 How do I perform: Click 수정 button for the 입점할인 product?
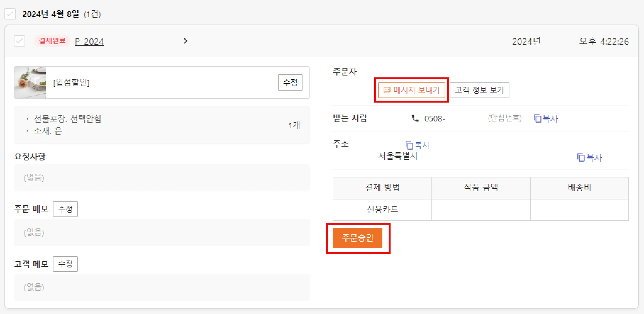coord(290,82)
